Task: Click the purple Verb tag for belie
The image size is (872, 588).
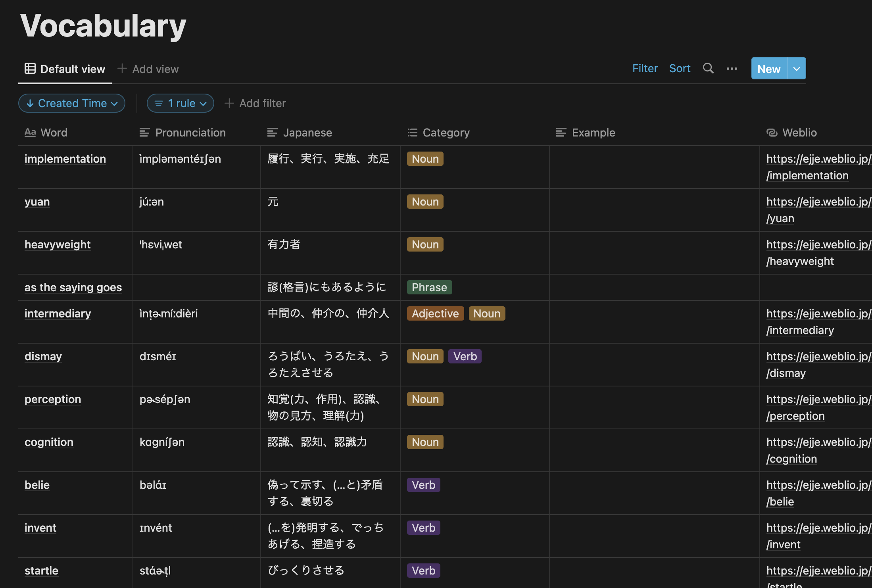Action: pyautogui.click(x=423, y=485)
